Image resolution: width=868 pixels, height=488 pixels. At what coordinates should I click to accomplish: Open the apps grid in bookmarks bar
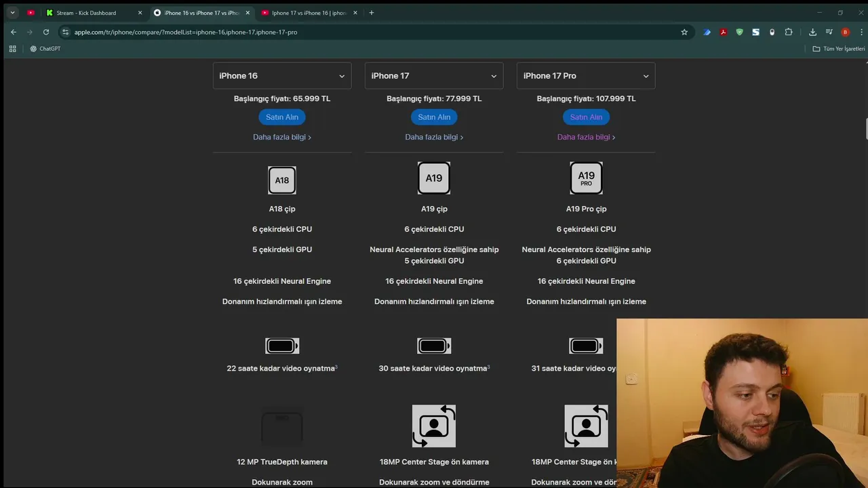click(12, 49)
